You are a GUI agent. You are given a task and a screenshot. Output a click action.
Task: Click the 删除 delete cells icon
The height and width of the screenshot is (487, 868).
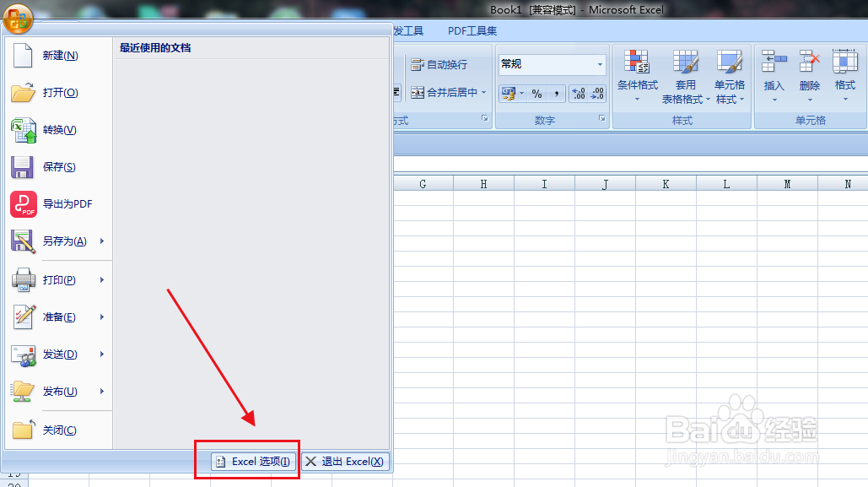809,62
